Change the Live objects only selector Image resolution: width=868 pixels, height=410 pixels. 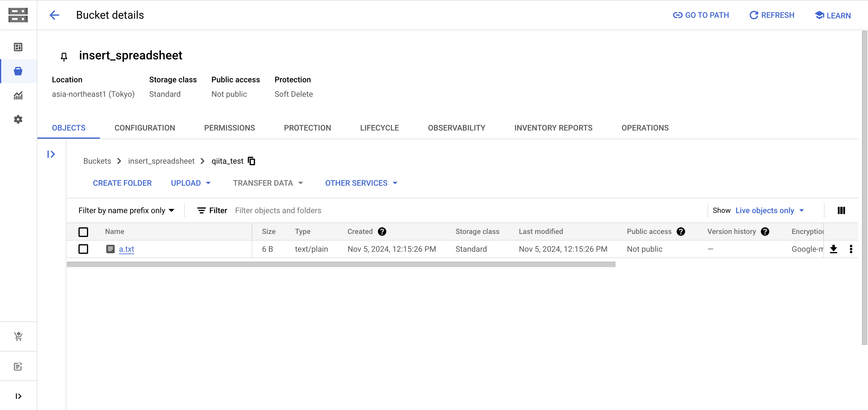click(x=769, y=210)
